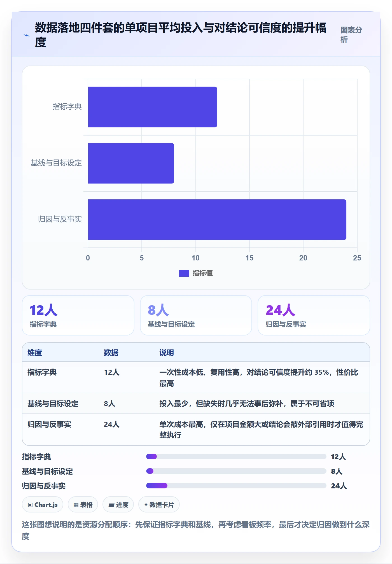
Task: Open the 12人 指标字典 stat card
Action: click(78, 315)
